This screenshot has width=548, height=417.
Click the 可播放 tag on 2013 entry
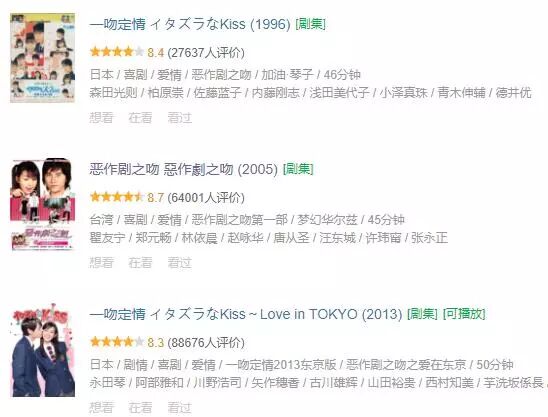point(464,314)
